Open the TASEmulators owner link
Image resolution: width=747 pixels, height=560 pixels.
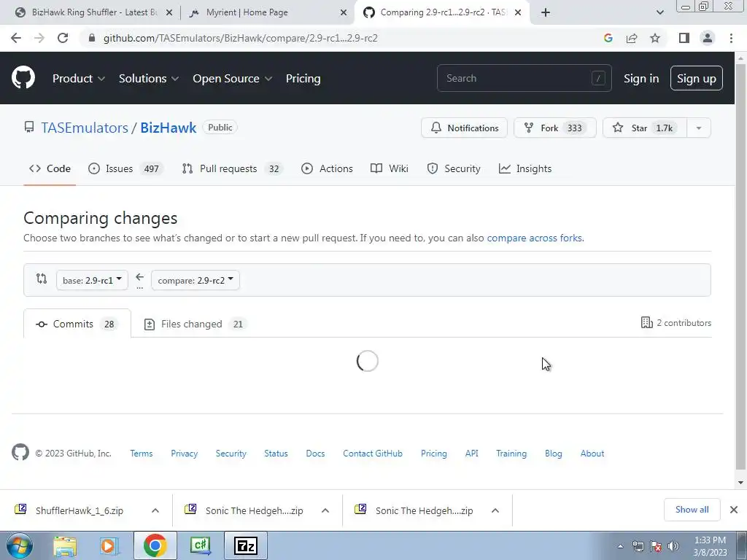tap(85, 128)
